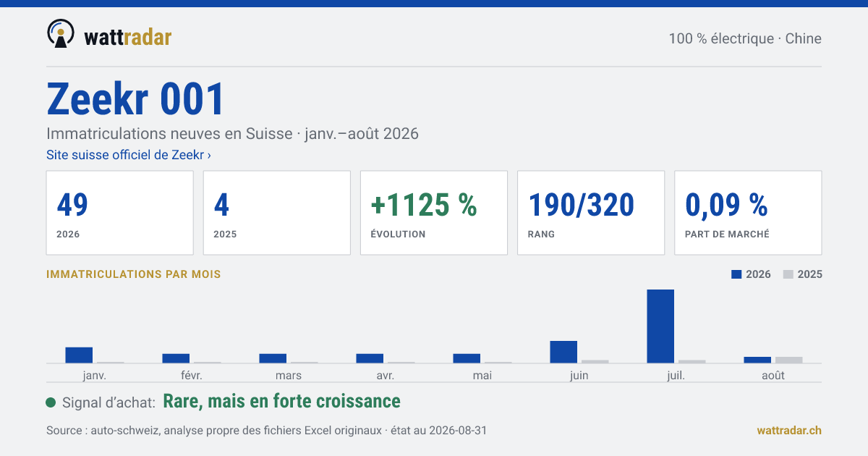868x456 pixels.
Task: Click the green buy-signal dot
Action: pyautogui.click(x=51, y=402)
